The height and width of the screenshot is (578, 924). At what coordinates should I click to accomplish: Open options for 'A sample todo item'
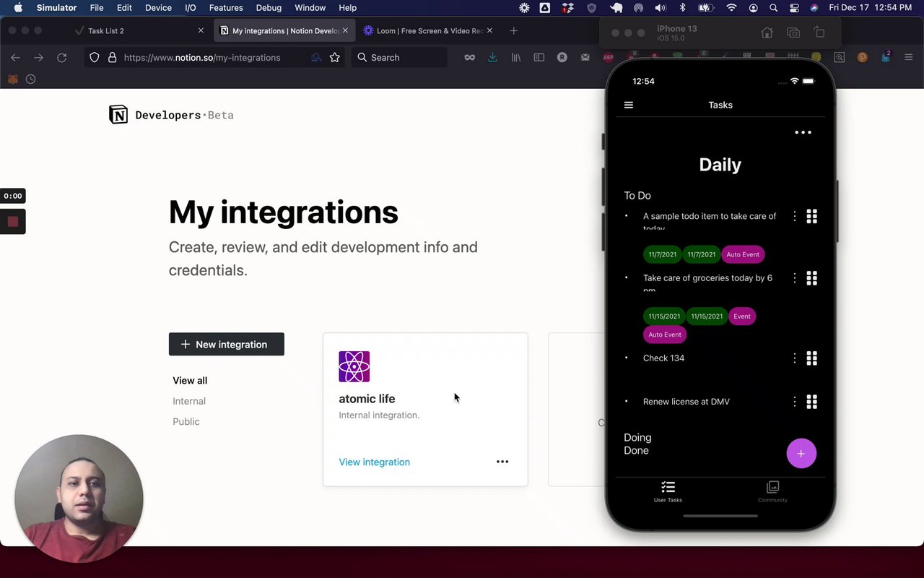795,216
